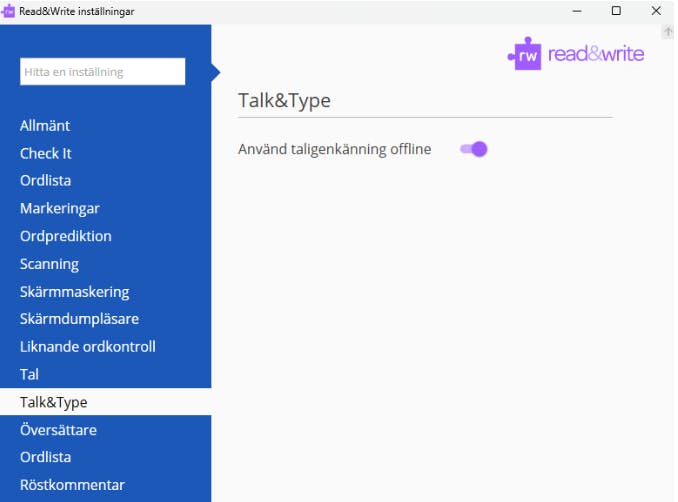Toggle Använd taligenkänning offline switch

pyautogui.click(x=474, y=149)
